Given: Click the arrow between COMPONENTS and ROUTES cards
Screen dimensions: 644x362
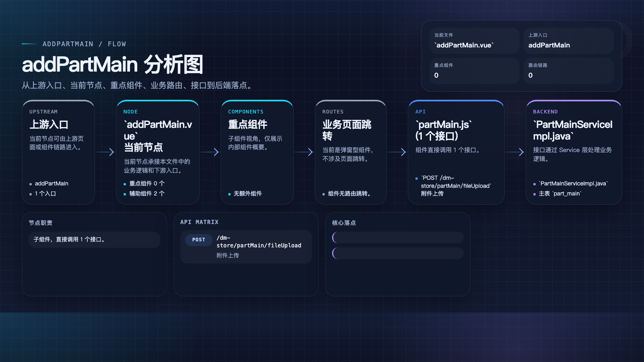Looking at the screenshot, I should click(304, 152).
